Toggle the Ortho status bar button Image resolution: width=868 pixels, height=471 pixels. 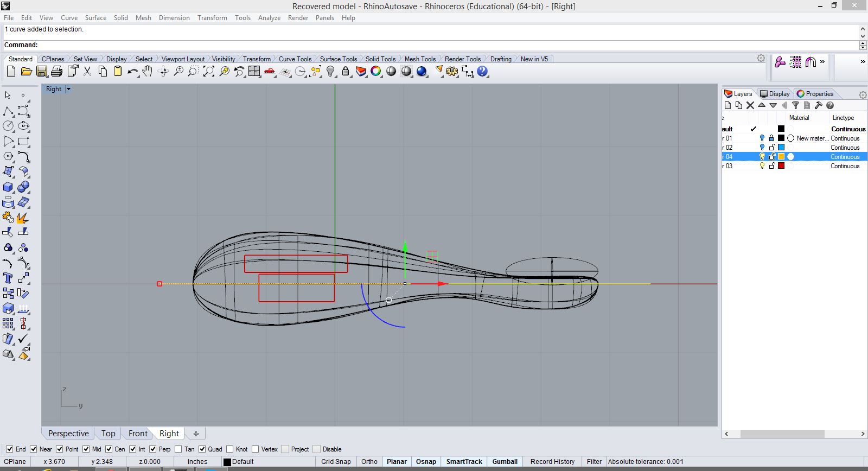(369, 462)
